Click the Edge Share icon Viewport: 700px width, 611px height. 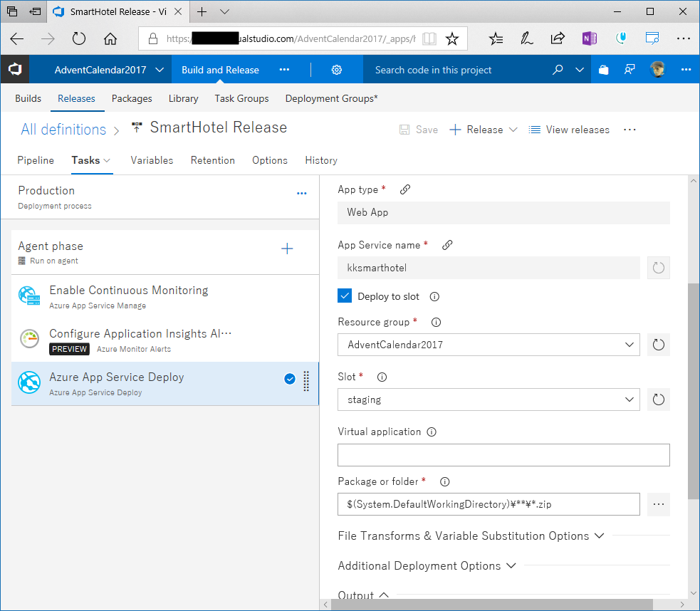point(558,39)
